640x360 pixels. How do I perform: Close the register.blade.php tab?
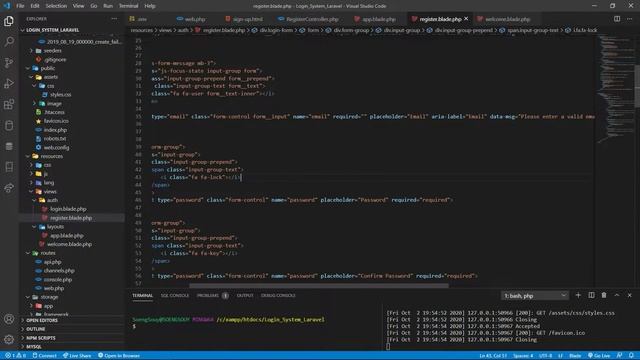[466, 19]
